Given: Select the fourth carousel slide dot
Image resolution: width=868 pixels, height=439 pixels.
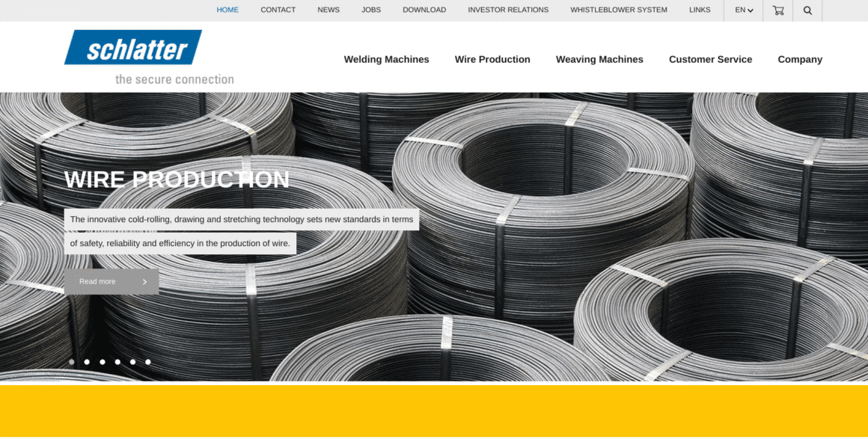Looking at the screenshot, I should (x=117, y=362).
